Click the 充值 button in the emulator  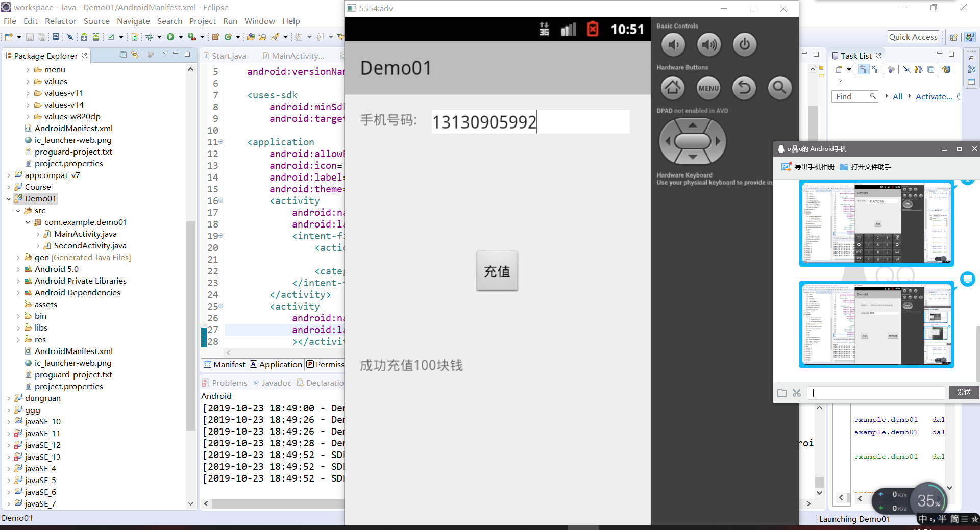(x=497, y=271)
